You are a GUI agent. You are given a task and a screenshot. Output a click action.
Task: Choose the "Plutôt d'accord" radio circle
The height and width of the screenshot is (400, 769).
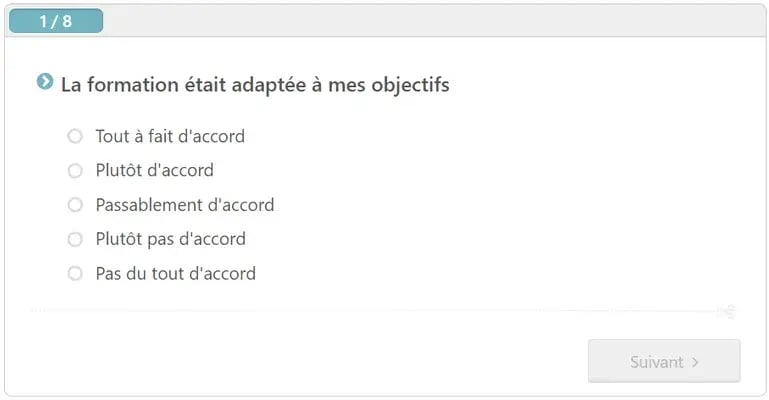(x=75, y=171)
